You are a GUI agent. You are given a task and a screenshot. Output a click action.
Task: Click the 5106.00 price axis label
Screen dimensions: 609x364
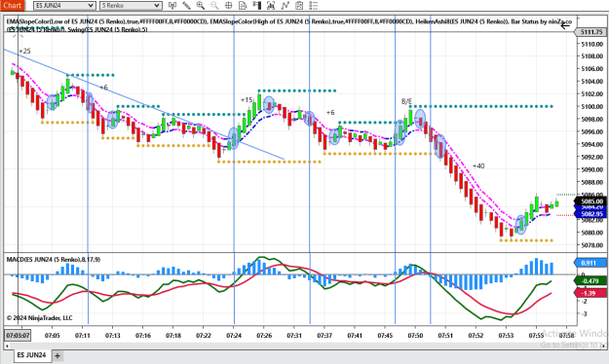[592, 69]
